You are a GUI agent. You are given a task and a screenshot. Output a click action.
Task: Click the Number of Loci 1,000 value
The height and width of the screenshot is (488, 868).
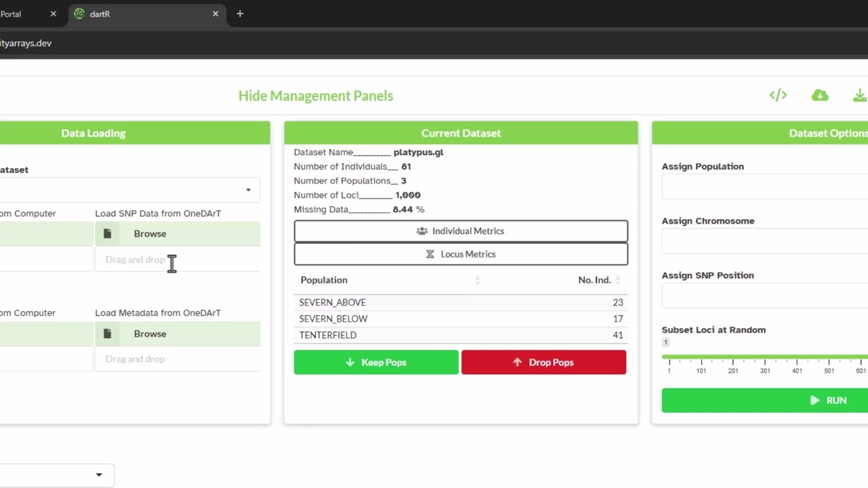408,195
